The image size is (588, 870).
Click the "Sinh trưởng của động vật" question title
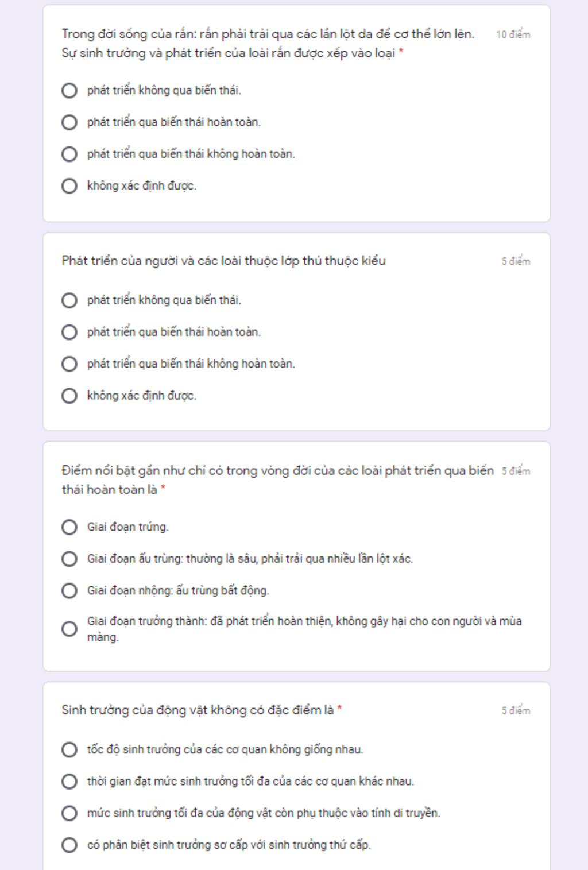[198, 710]
